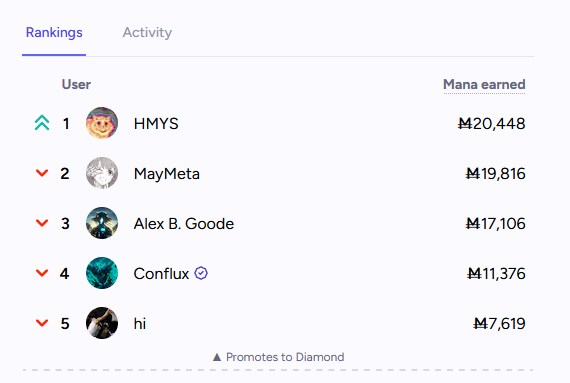Open Alex B. Goode's avatar

coord(102,223)
